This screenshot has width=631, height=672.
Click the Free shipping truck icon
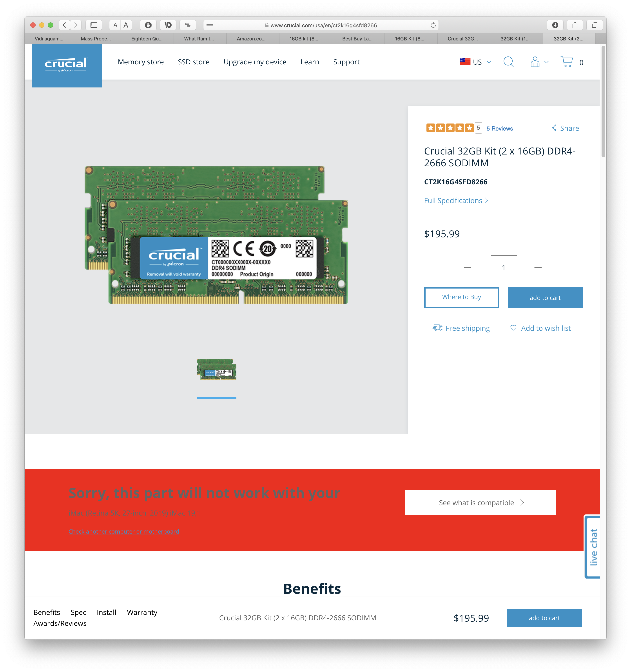click(438, 328)
